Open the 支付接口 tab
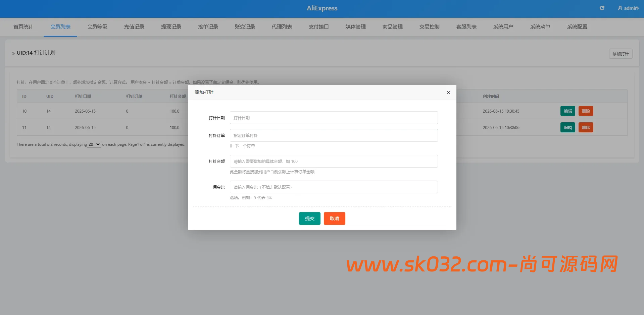This screenshot has width=644, height=315. point(319,27)
